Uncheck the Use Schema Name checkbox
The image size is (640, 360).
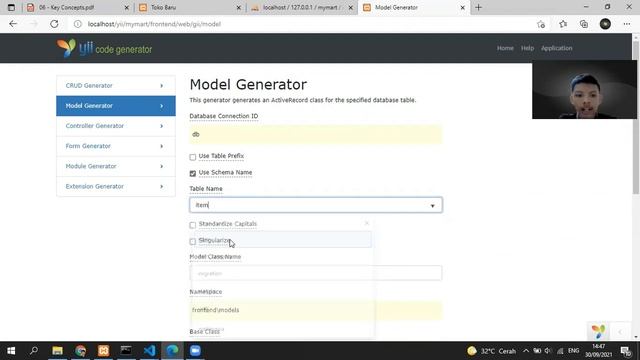[x=193, y=173]
